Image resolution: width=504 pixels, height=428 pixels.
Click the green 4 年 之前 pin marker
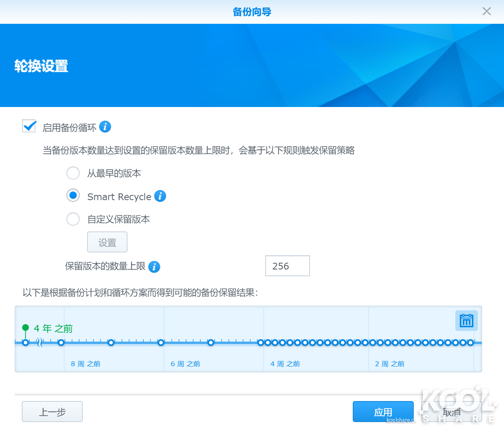(26, 328)
